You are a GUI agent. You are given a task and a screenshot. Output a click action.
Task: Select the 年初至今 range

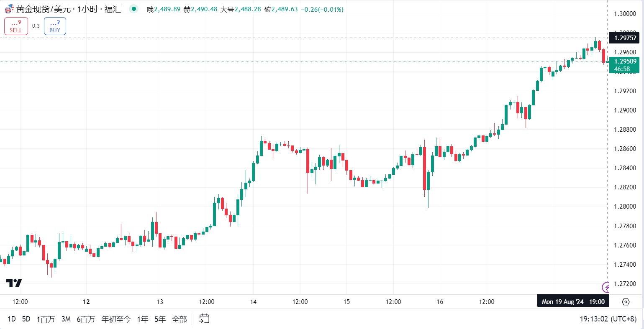[x=116, y=319]
